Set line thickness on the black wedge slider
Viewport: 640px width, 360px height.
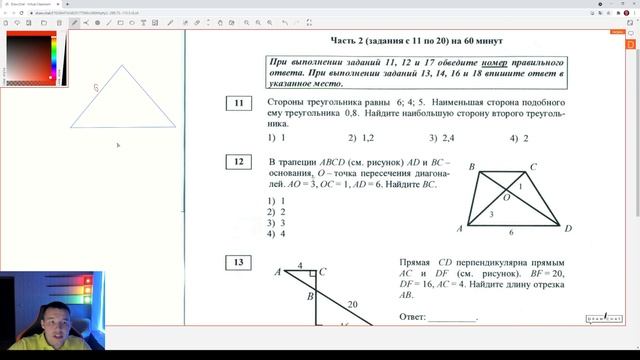coord(64,58)
